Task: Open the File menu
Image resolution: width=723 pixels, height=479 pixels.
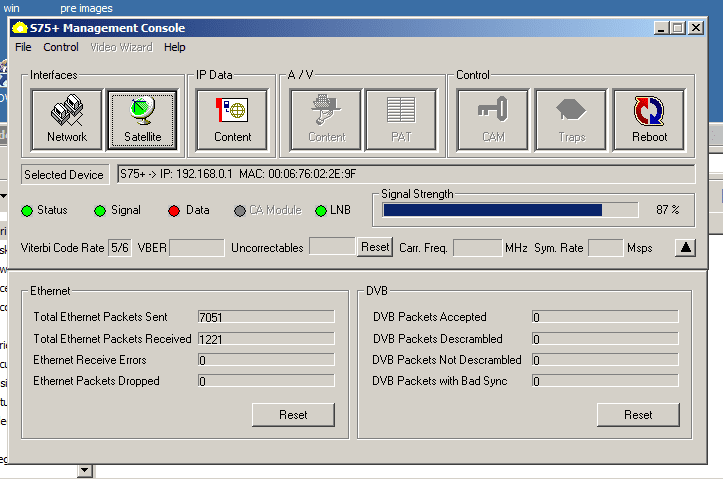Action: (23, 47)
